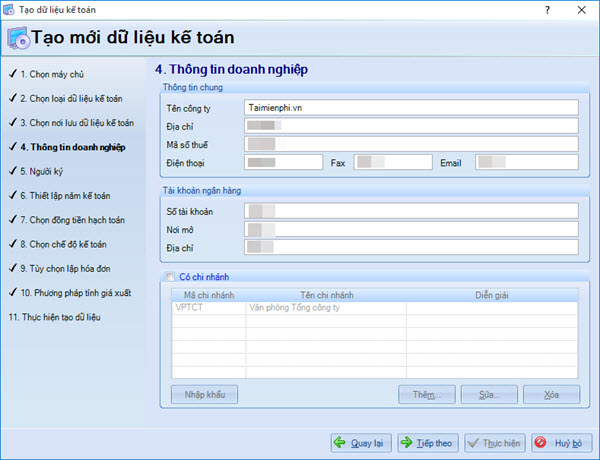Click the Diễn giải column header
600x460 pixels.
coord(492,295)
